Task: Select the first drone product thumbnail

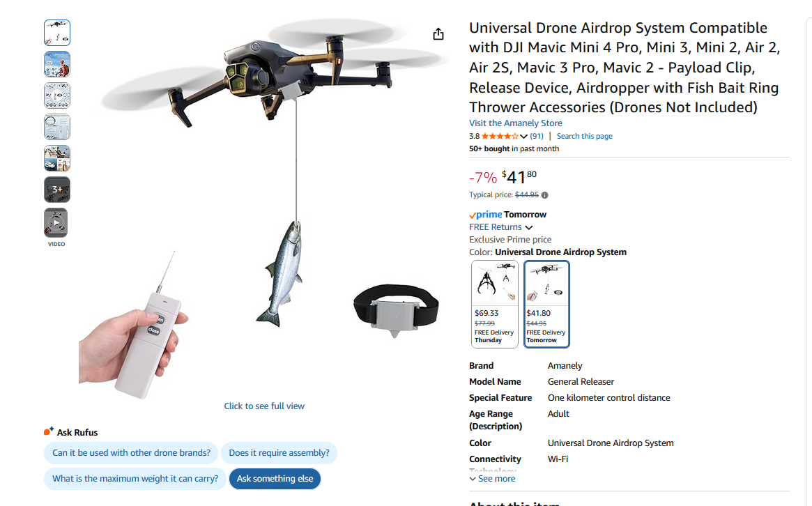Action: point(57,33)
